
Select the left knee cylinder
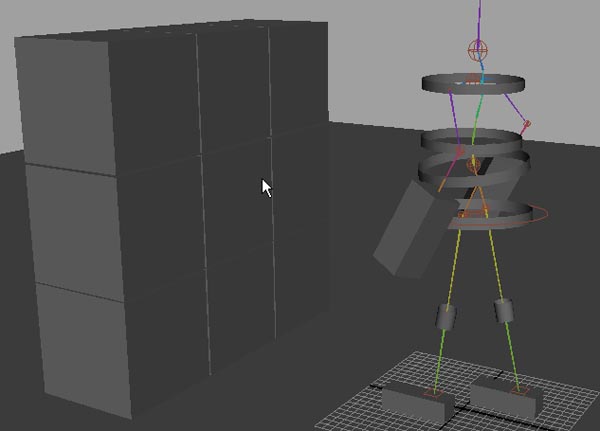[x=446, y=316]
